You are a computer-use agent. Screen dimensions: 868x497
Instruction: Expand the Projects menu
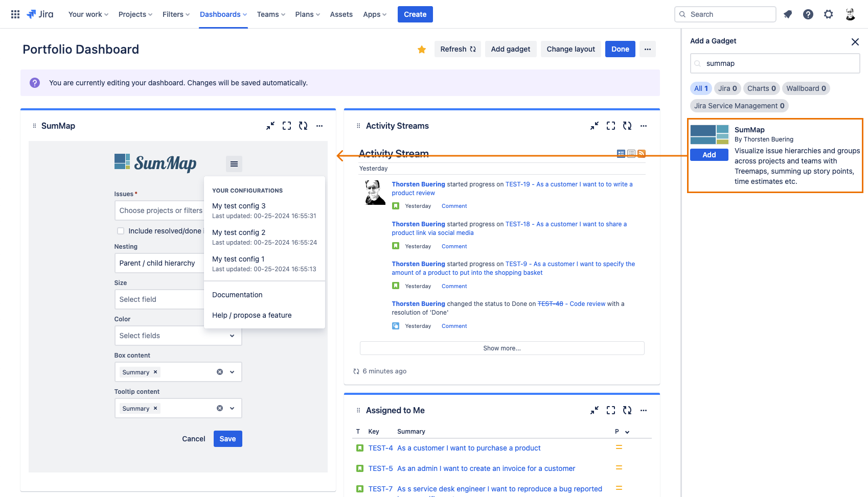(135, 14)
